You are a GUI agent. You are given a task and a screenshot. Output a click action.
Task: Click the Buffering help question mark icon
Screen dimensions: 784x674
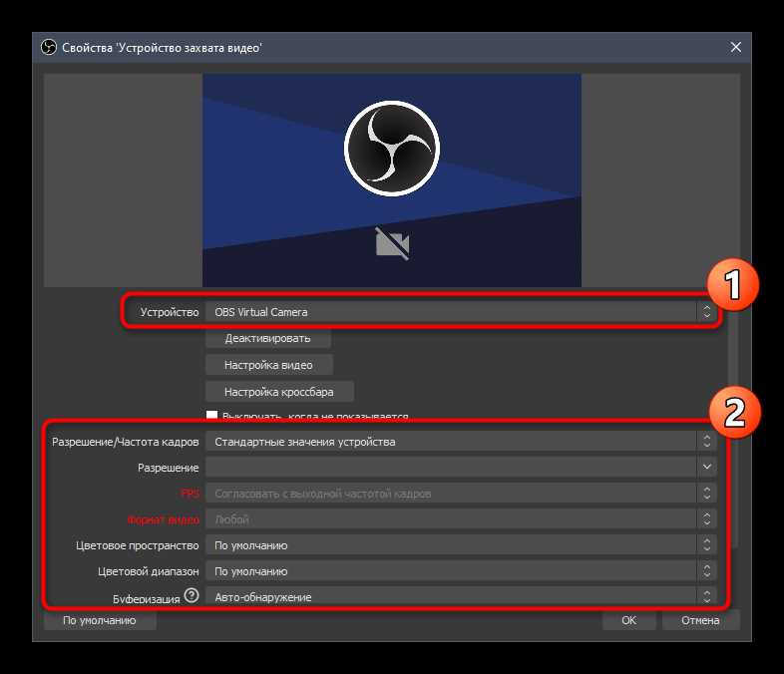click(190, 597)
